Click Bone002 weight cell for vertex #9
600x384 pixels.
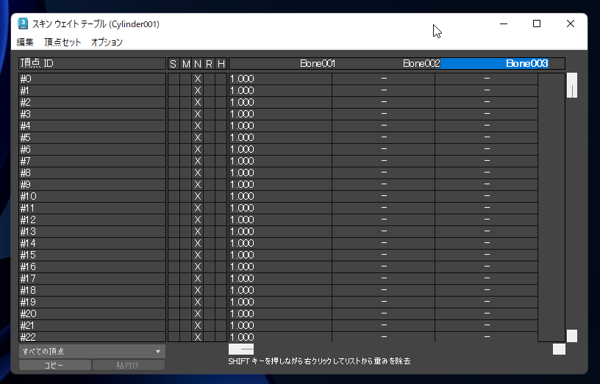click(x=383, y=184)
